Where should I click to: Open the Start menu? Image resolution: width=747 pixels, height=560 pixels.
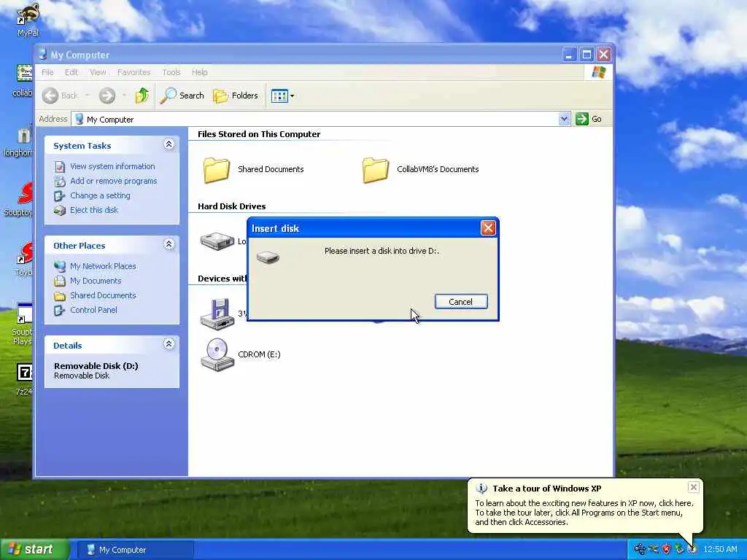coord(35,550)
